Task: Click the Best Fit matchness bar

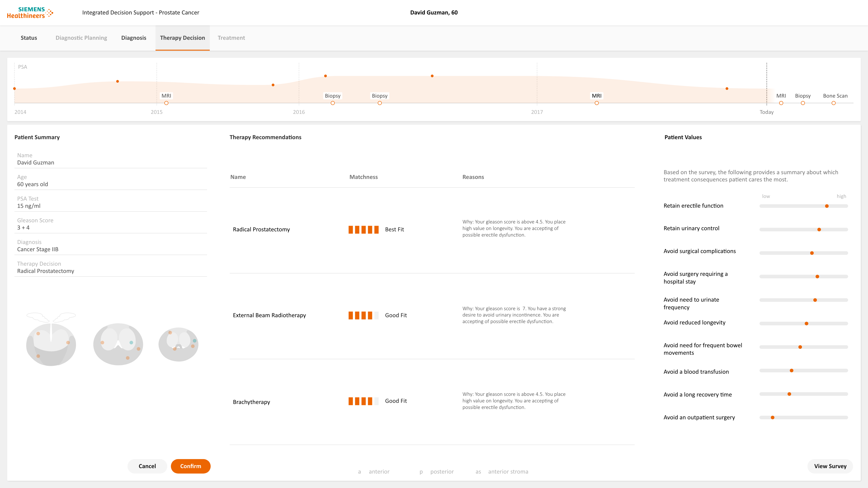Action: [363, 230]
